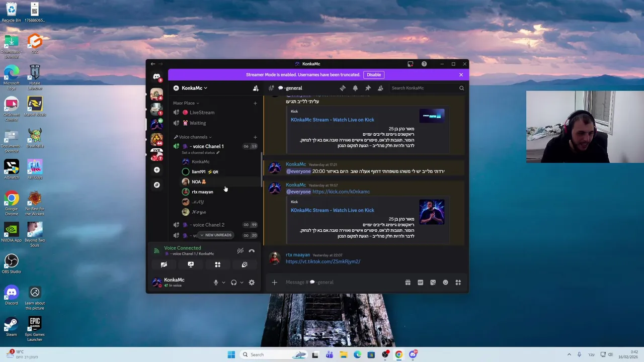Open the Discover servers compass icon
Screen dimensions: 644x362
(x=156, y=185)
